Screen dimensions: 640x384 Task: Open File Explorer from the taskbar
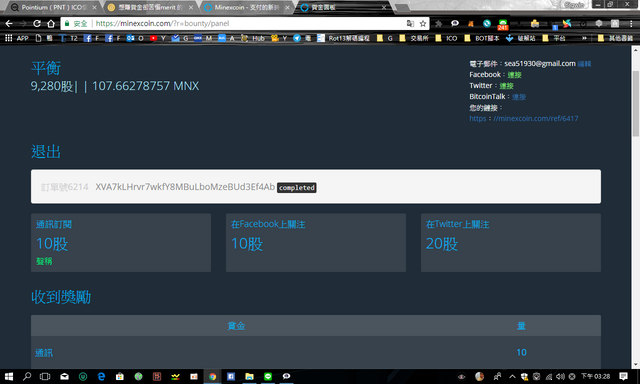(249, 376)
